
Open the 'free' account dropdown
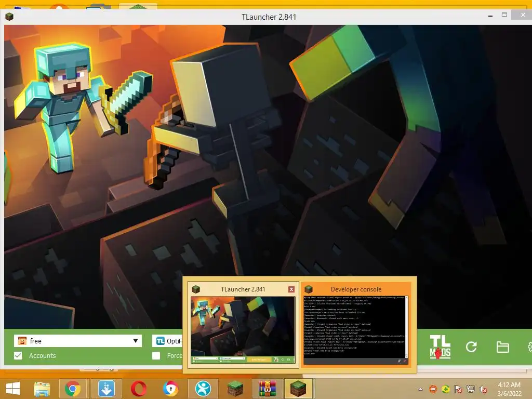(78, 341)
